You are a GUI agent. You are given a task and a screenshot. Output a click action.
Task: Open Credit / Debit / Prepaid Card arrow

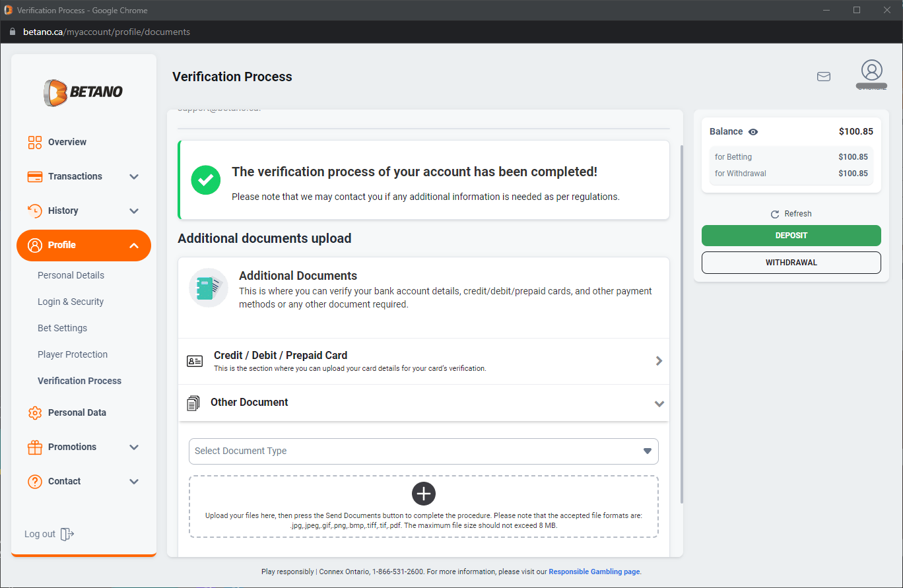point(659,361)
